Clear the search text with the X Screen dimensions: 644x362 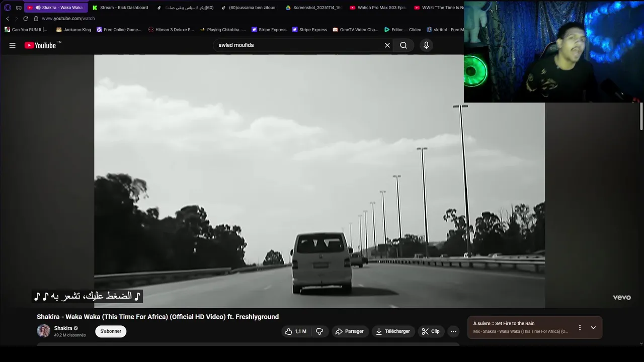point(387,45)
